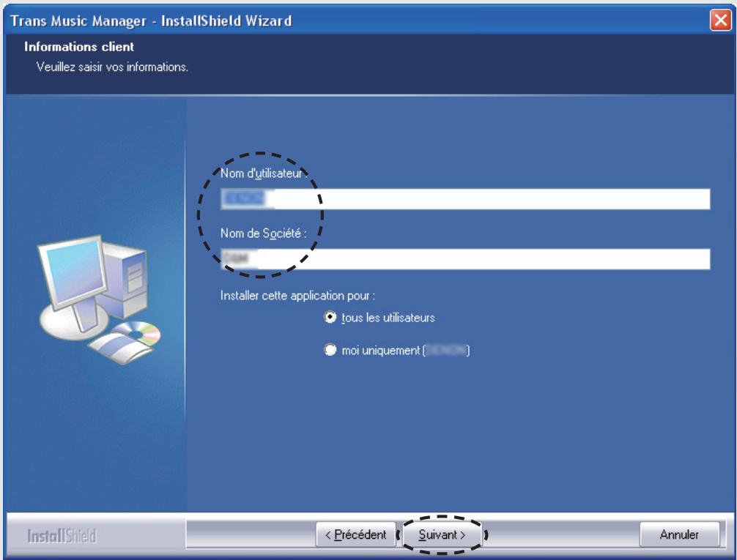This screenshot has height=560, width=737.
Task: Click the 'Informations client' heading text
Action: [x=79, y=47]
